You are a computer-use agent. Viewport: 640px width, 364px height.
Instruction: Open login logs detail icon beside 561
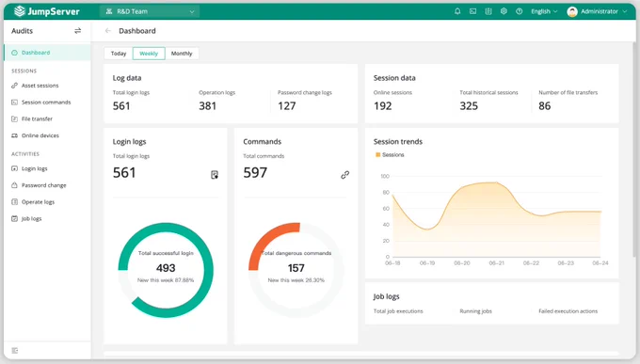(215, 175)
